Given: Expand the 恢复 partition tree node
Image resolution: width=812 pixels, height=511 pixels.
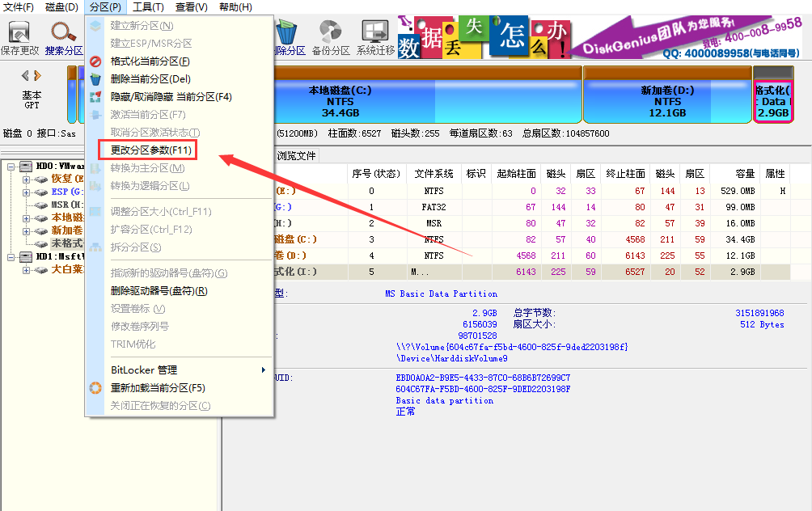Looking at the screenshot, I should tap(26, 179).
